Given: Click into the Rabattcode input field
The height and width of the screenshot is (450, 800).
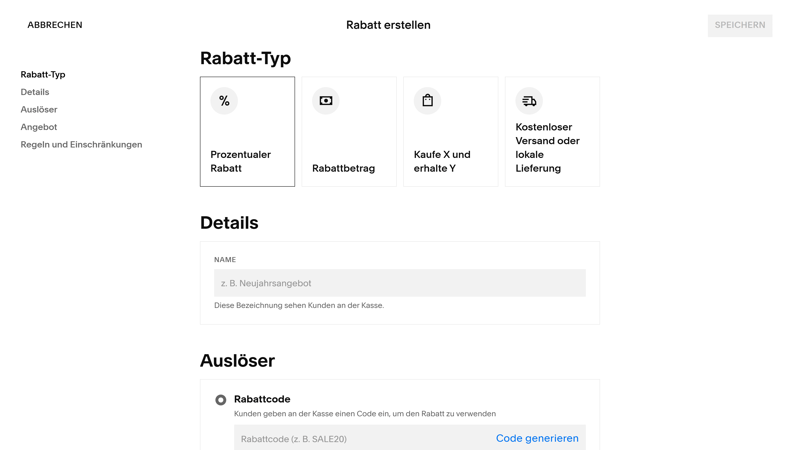Looking at the screenshot, I should tap(360, 438).
